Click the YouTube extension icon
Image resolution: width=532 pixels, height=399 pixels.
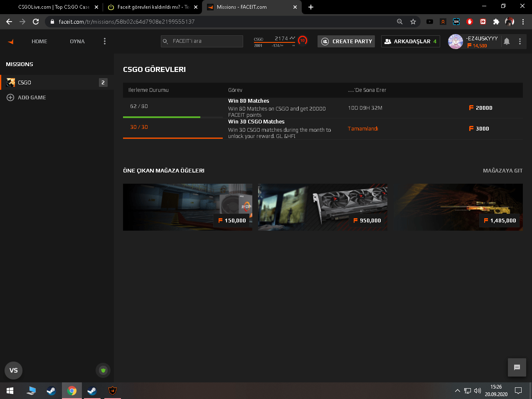[x=430, y=22]
